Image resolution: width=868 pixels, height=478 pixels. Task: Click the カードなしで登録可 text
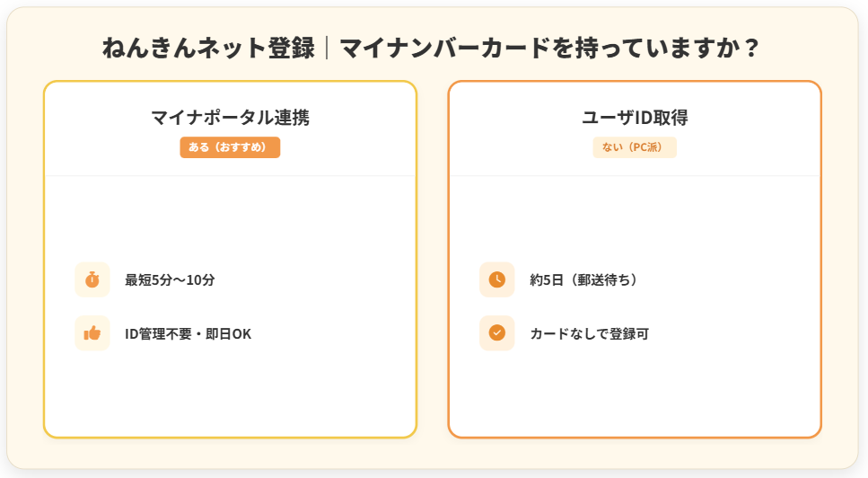(589, 333)
